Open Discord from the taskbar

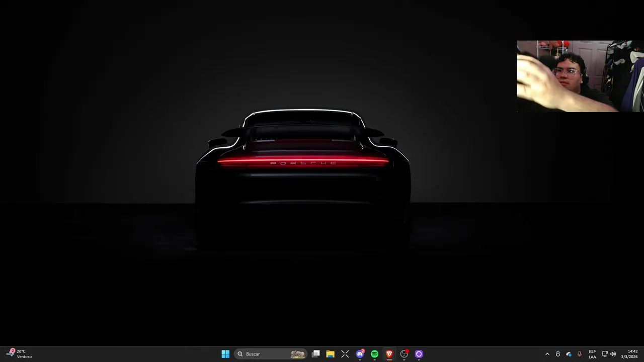[360, 354]
